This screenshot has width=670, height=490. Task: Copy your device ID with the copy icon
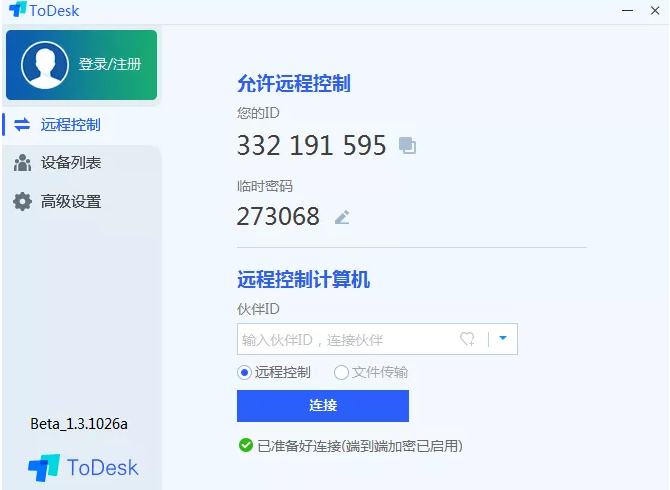(407, 146)
